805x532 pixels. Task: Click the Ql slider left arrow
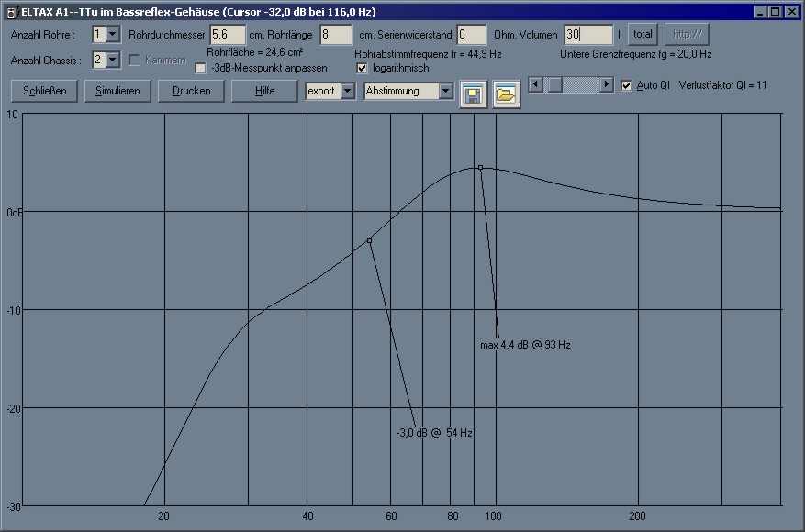535,84
